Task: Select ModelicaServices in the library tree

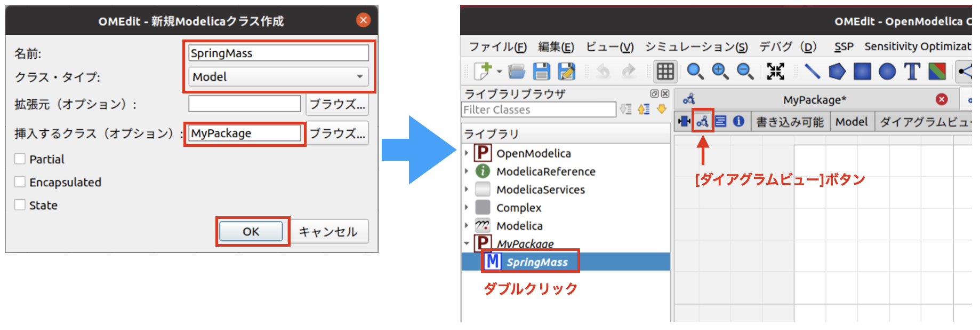Action: (541, 190)
